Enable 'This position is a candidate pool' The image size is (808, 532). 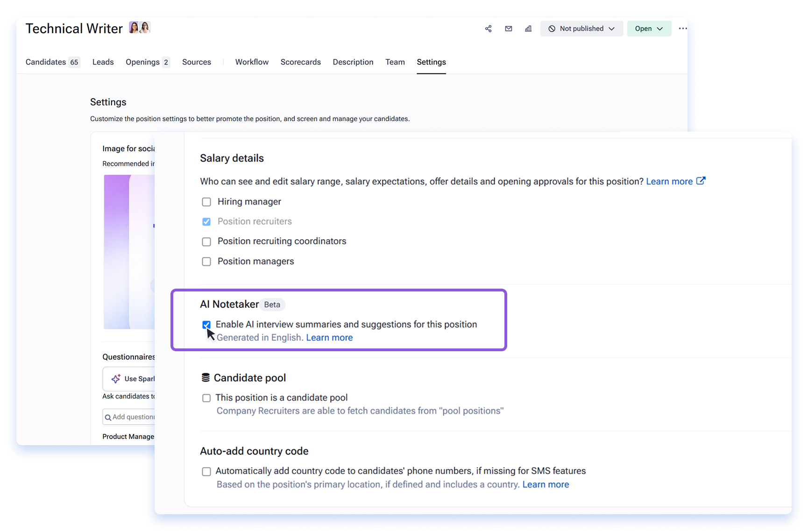point(206,398)
